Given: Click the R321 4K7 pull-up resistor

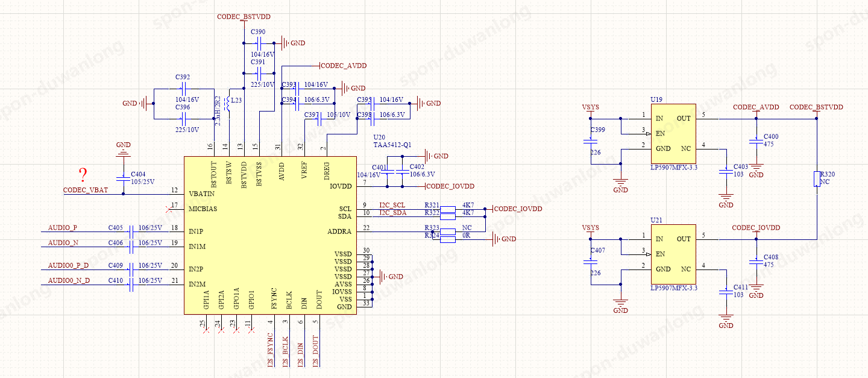Looking at the screenshot, I should (447, 209).
